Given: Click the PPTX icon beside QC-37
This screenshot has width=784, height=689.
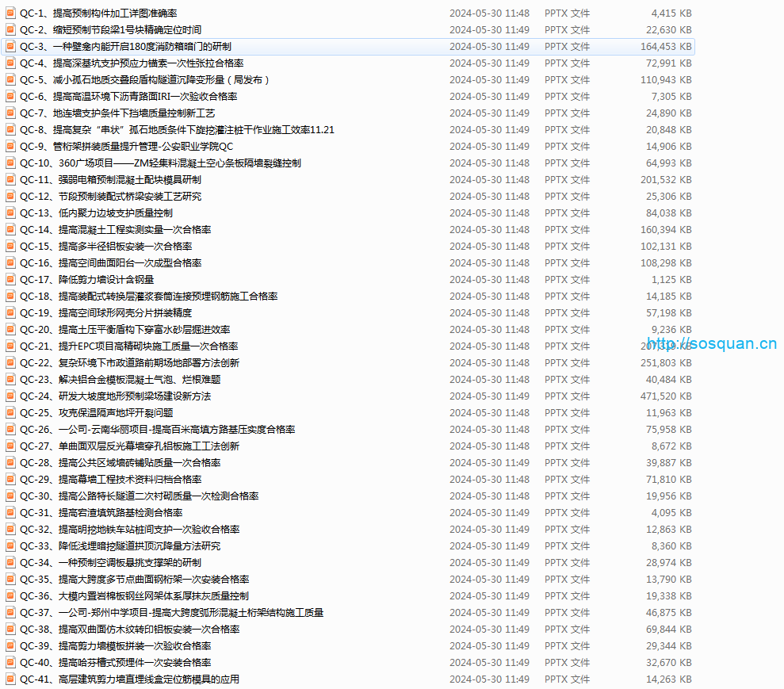Looking at the screenshot, I should click(10, 612).
